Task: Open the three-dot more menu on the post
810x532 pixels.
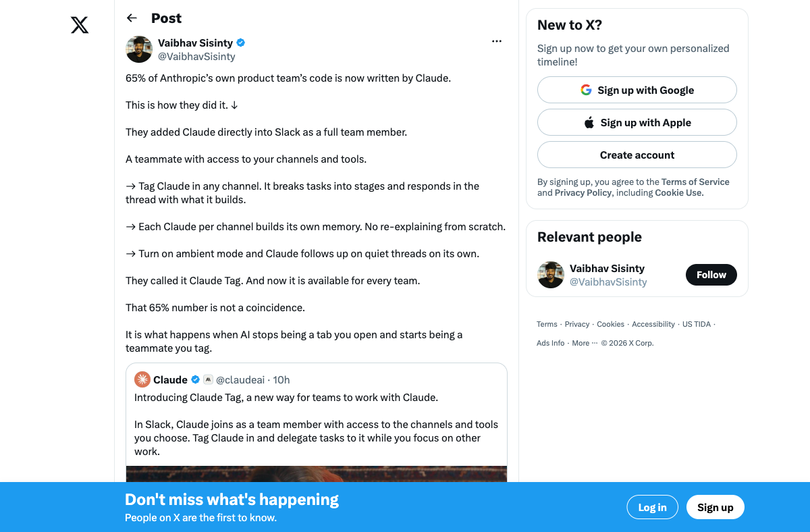Action: click(x=497, y=41)
